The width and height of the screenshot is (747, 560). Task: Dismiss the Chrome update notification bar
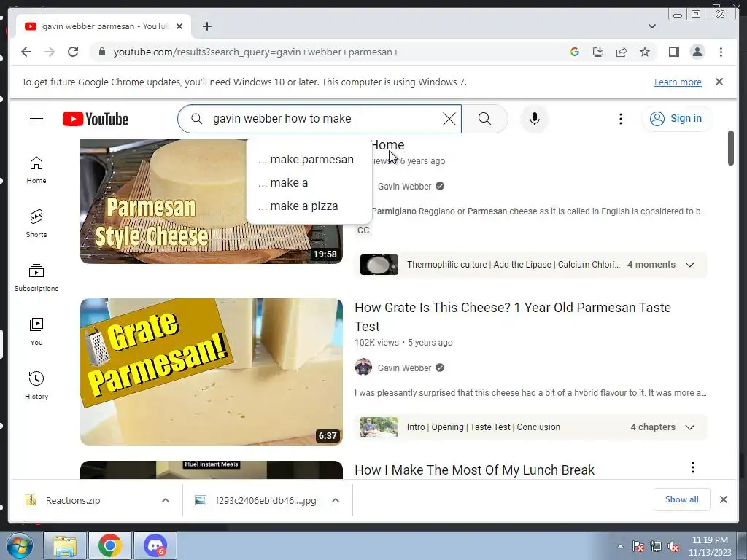pyautogui.click(x=719, y=82)
